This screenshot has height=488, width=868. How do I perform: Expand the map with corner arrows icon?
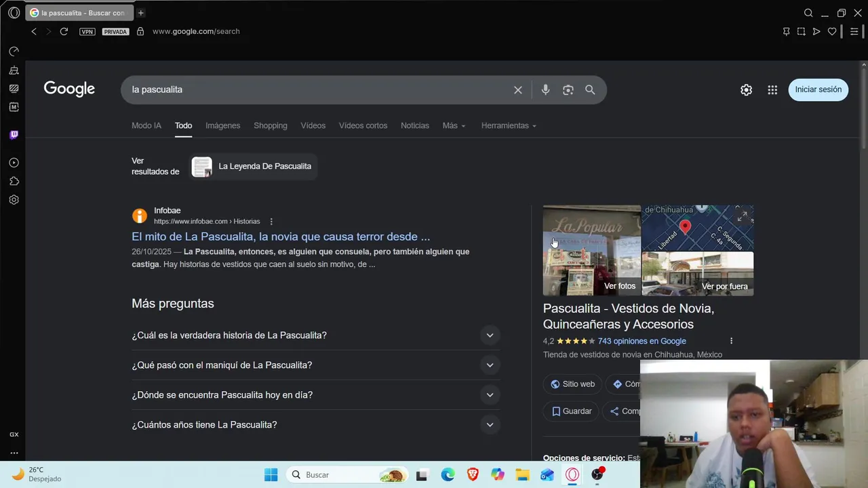tap(743, 216)
